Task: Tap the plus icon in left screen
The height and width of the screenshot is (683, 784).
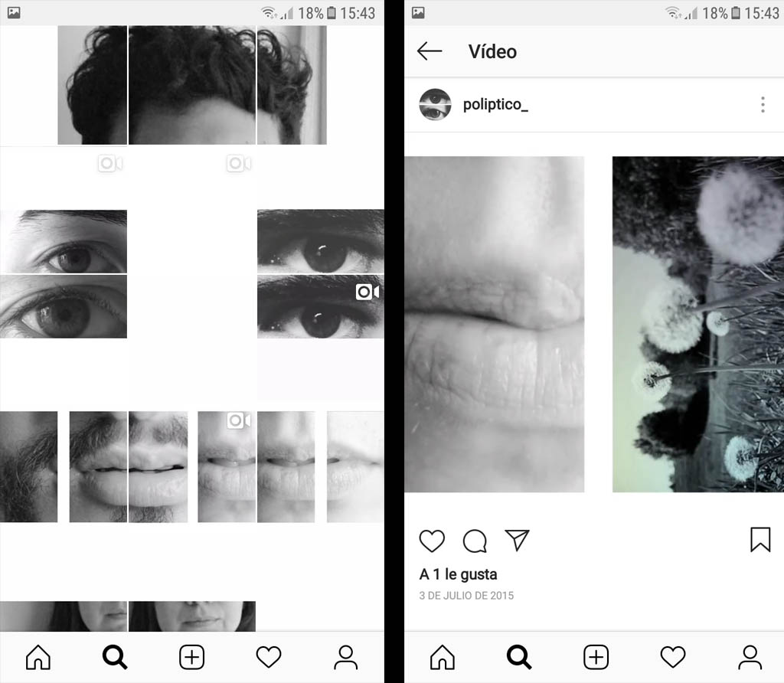Action: (x=192, y=657)
